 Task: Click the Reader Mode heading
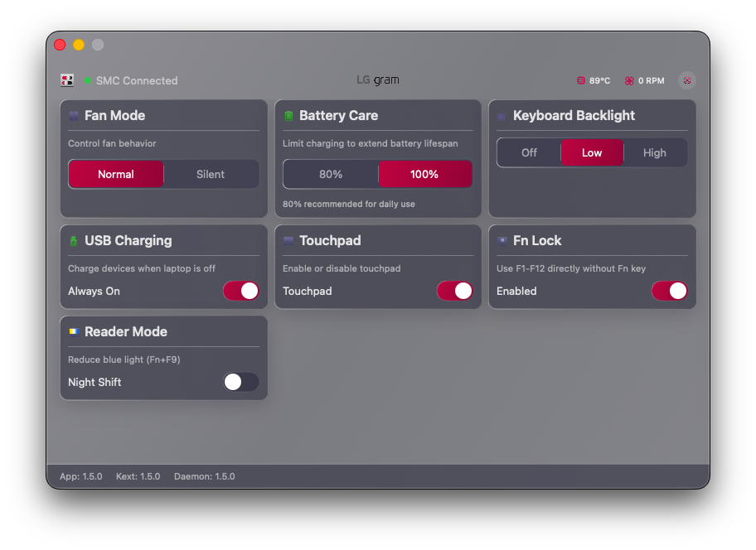tap(126, 331)
